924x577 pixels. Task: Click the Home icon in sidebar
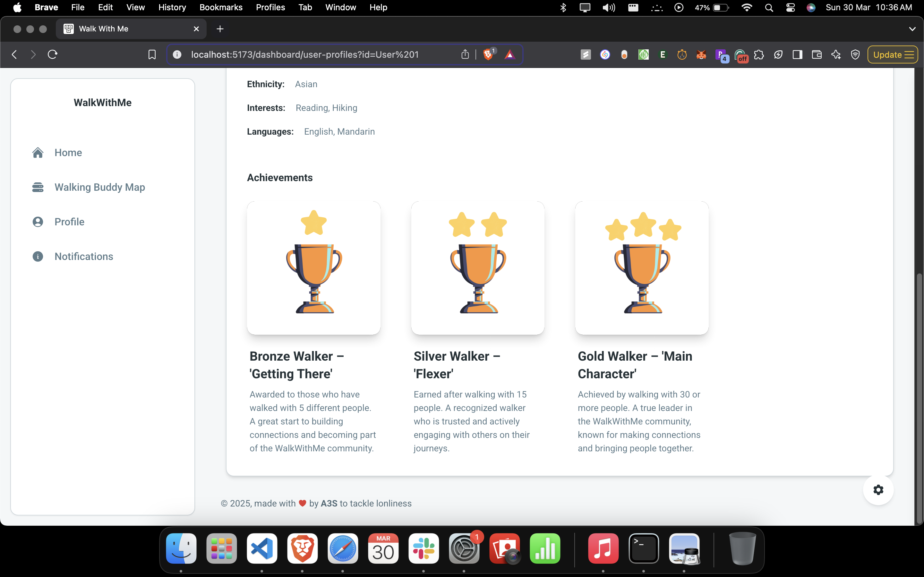38,153
